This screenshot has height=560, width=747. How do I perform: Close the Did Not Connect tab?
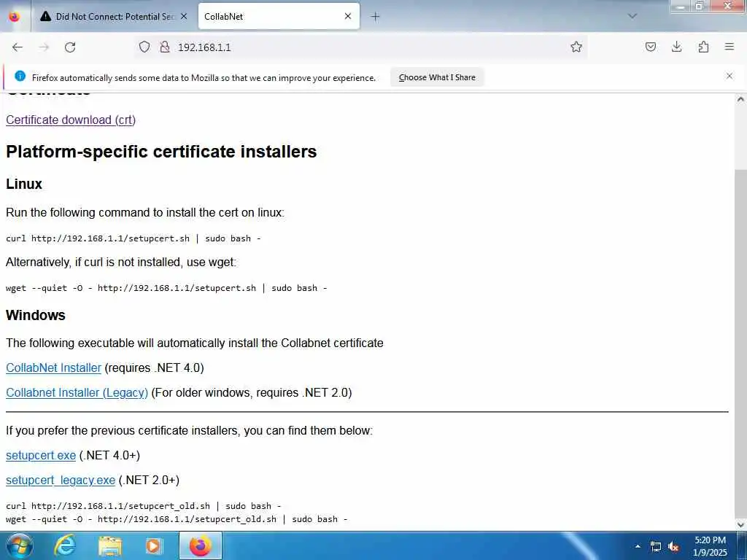click(184, 16)
